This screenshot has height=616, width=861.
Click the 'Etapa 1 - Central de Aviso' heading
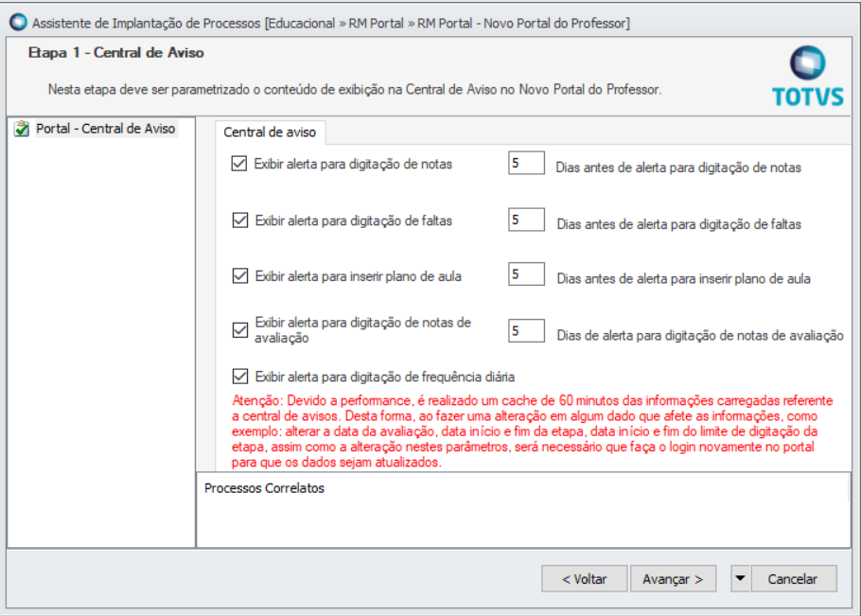[116, 53]
